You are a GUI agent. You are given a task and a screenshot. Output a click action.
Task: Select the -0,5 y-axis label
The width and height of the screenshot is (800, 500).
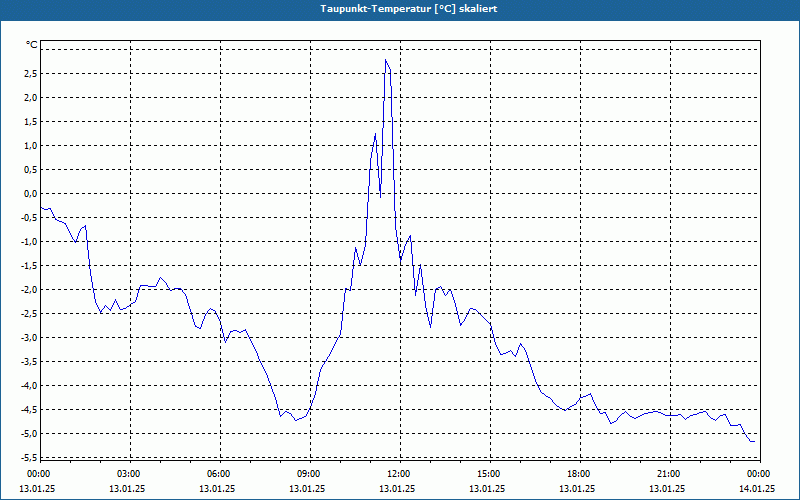(x=29, y=217)
